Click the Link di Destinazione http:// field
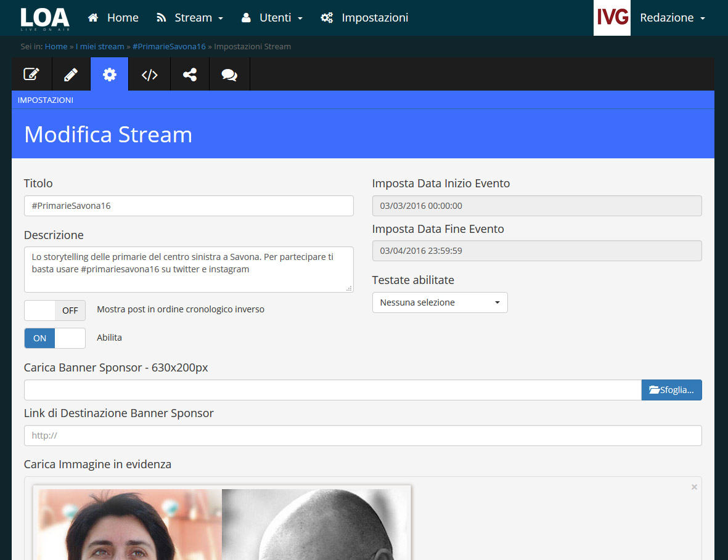This screenshot has width=728, height=560. coord(362,435)
